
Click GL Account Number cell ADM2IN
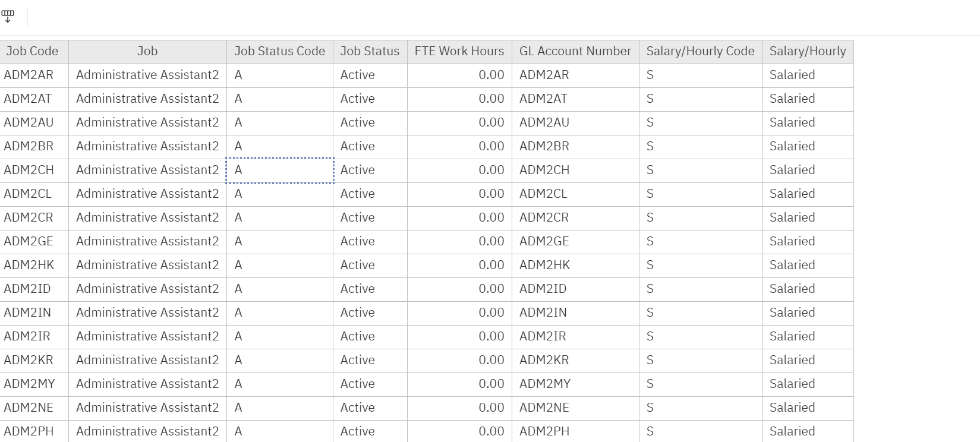[575, 313]
